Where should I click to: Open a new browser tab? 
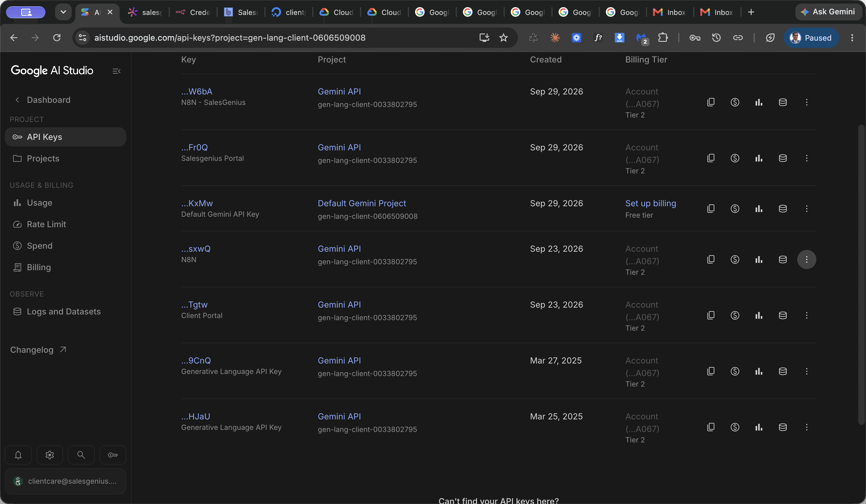tap(751, 12)
